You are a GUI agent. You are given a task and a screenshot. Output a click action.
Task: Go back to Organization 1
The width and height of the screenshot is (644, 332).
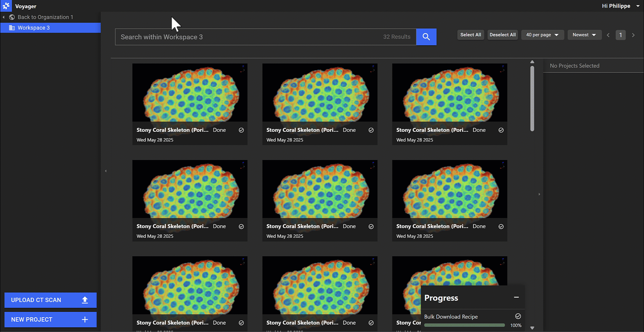point(45,17)
